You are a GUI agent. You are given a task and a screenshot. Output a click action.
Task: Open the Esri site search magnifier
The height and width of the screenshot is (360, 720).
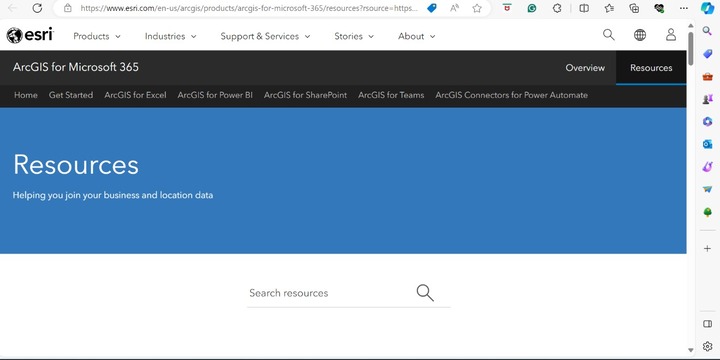(x=608, y=35)
